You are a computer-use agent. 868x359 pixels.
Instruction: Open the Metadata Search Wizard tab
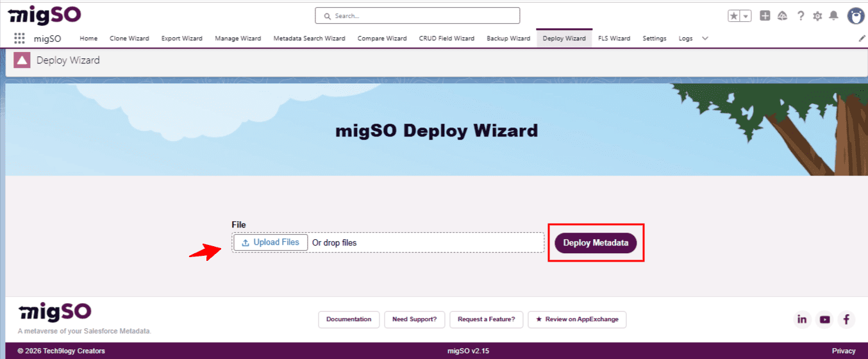(x=309, y=38)
